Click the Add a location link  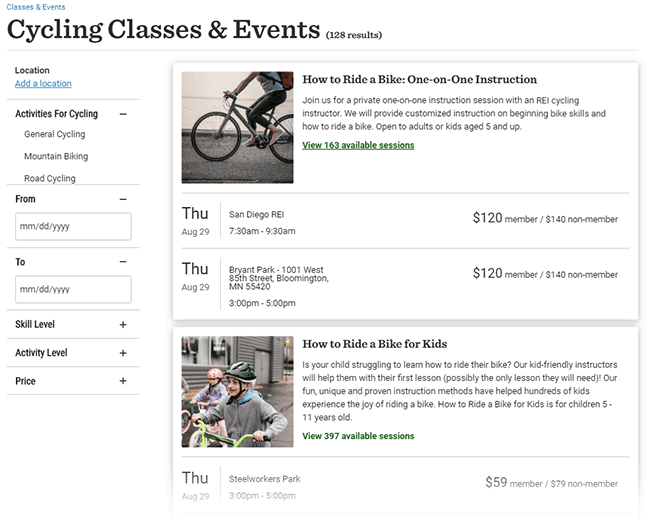43,84
